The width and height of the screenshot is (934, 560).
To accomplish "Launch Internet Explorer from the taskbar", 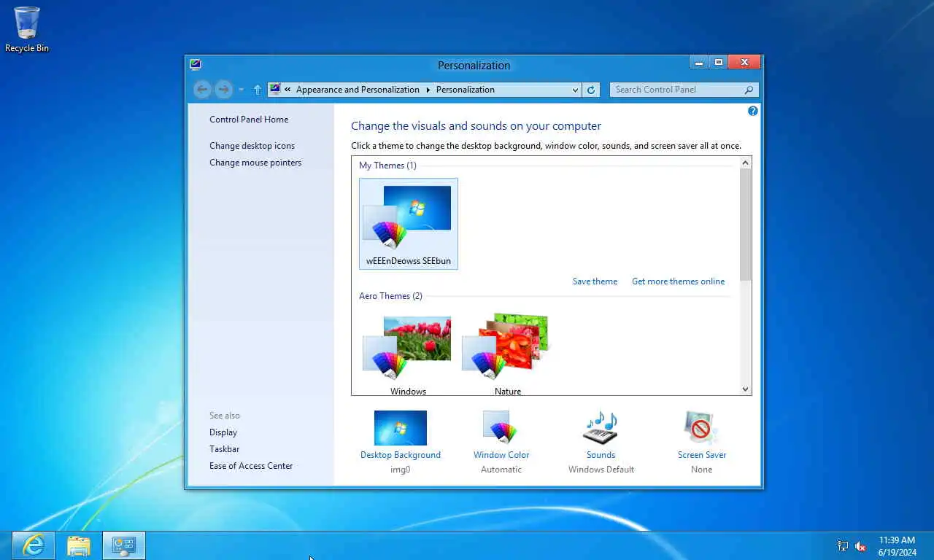I will pos(34,545).
